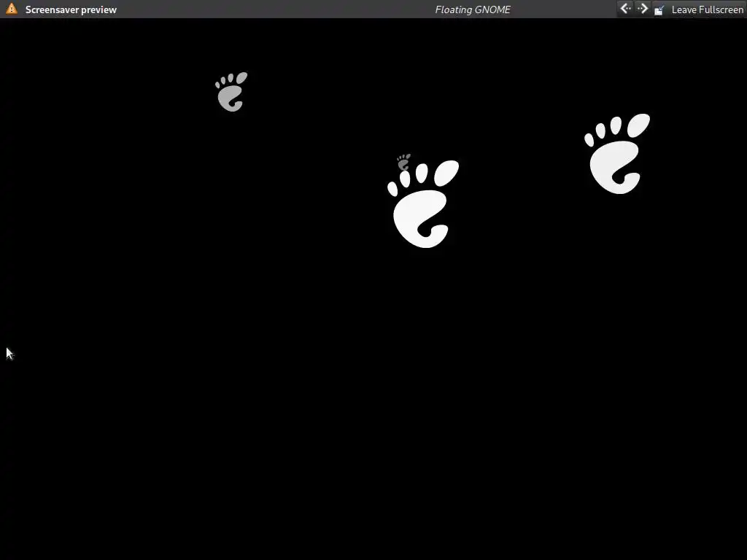The width and height of the screenshot is (747, 560).
Task: Click Leave Fullscreen button
Action: point(698,9)
